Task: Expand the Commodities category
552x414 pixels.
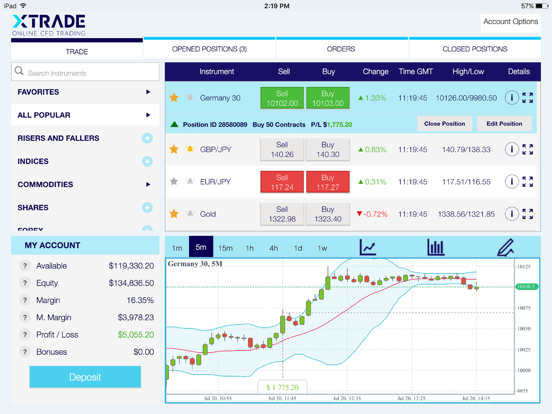Action: (x=148, y=184)
